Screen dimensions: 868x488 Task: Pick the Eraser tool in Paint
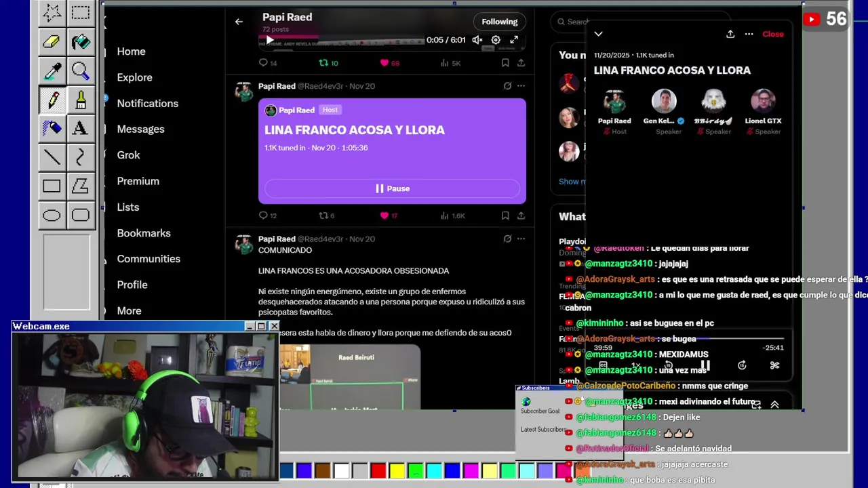point(52,41)
